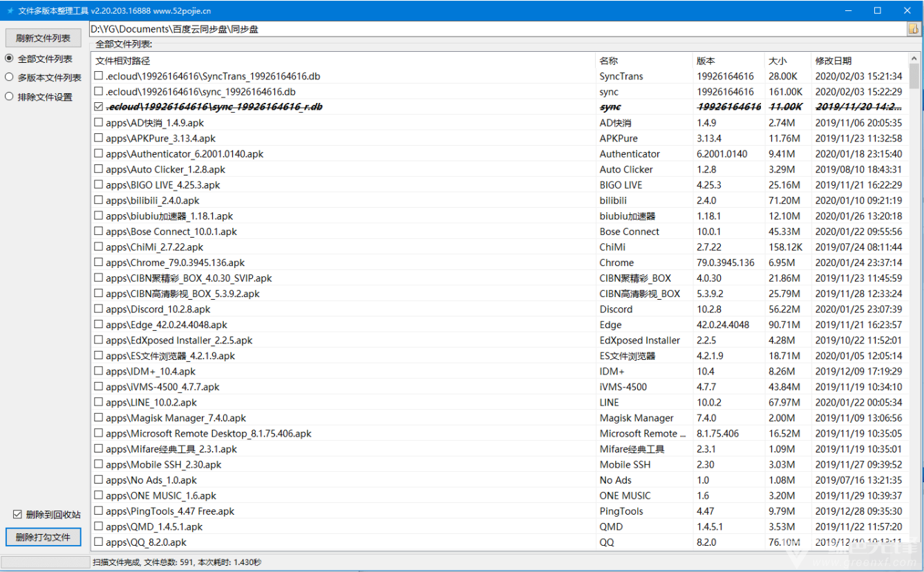Viewport: 924px width, 572px height.
Task: Click date cell 2020/02/03 15:21:34
Action: (x=858, y=76)
